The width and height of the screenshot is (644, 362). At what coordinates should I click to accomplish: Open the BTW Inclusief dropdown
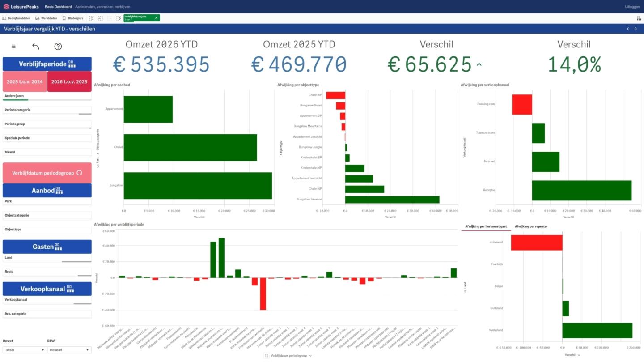click(x=69, y=350)
